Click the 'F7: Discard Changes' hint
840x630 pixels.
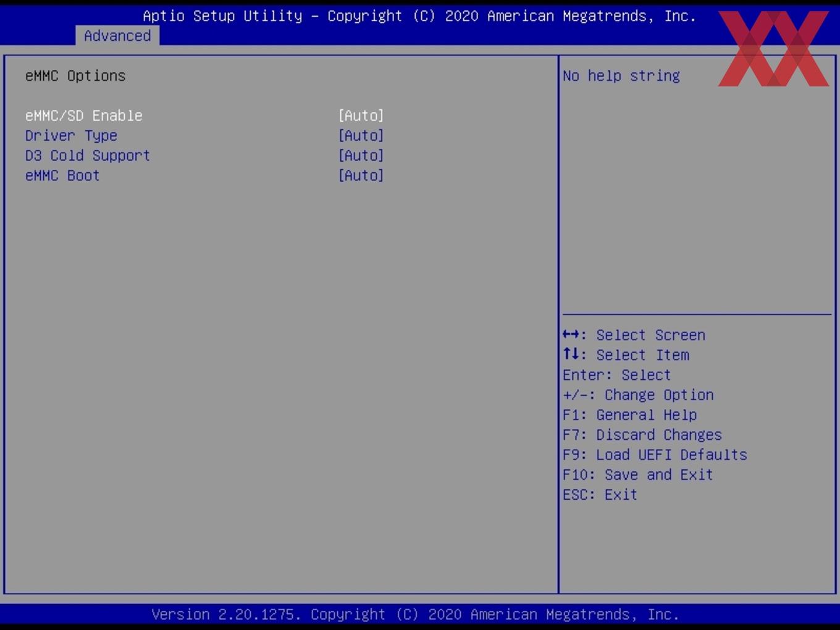(x=642, y=435)
